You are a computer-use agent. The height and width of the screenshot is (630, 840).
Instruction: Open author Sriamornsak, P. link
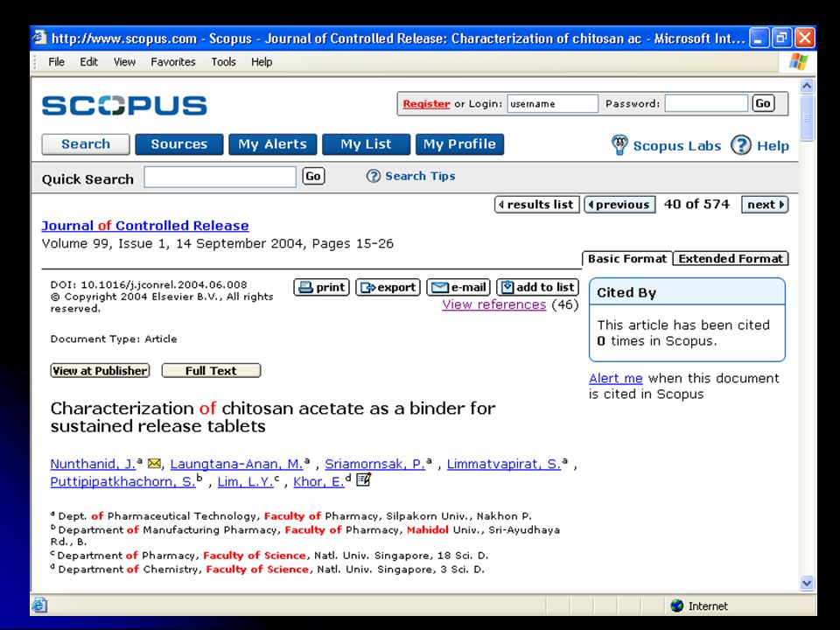375,464
